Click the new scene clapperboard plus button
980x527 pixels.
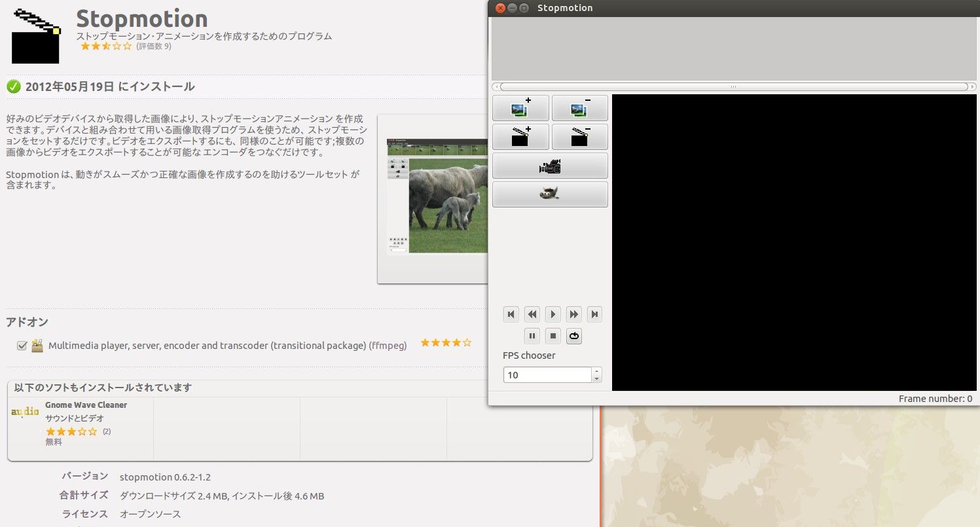click(520, 137)
